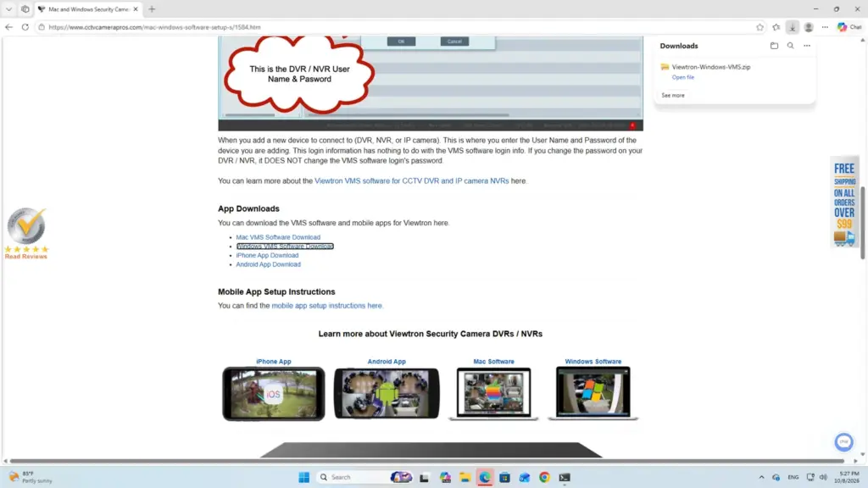Open the weather widget showing Partly sunny
The width and height of the screenshot is (868, 488).
tap(31, 477)
